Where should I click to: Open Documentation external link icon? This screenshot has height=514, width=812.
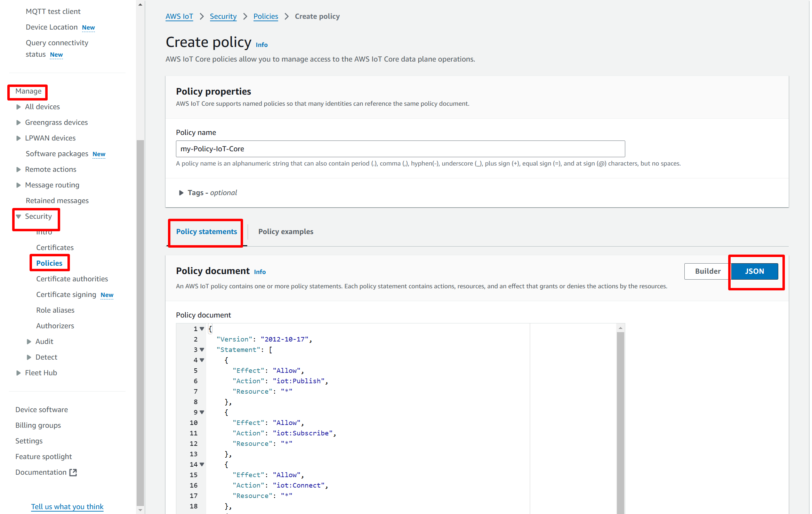pyautogui.click(x=73, y=472)
